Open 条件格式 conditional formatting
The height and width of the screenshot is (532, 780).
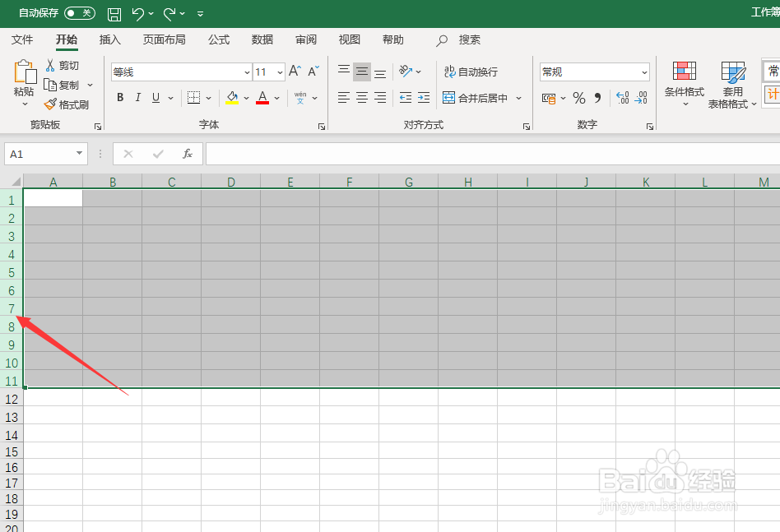tap(685, 84)
